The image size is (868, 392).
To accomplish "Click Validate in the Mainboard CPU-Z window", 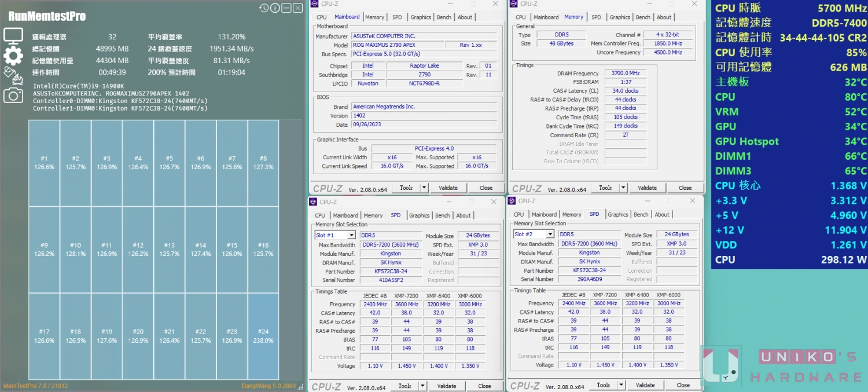I will [x=448, y=188].
